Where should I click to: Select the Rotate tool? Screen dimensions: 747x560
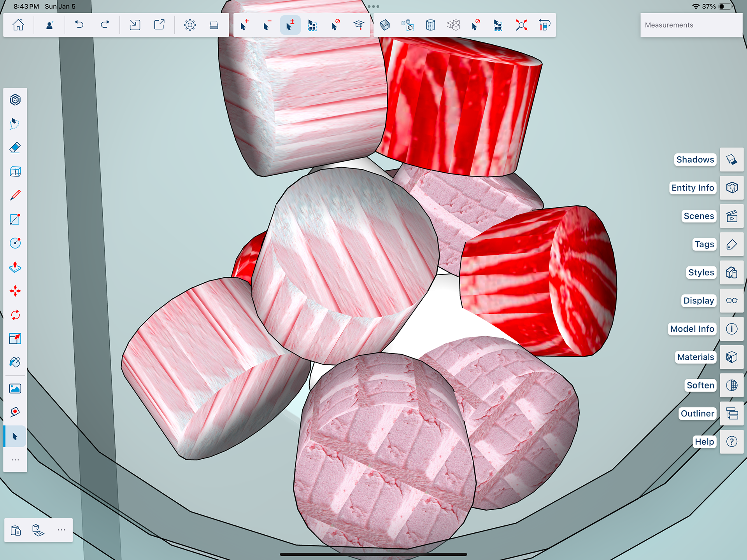click(x=15, y=315)
